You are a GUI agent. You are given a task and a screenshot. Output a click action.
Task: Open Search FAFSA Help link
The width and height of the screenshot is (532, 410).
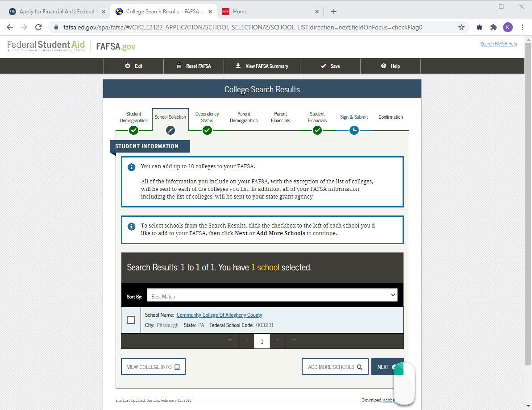499,44
